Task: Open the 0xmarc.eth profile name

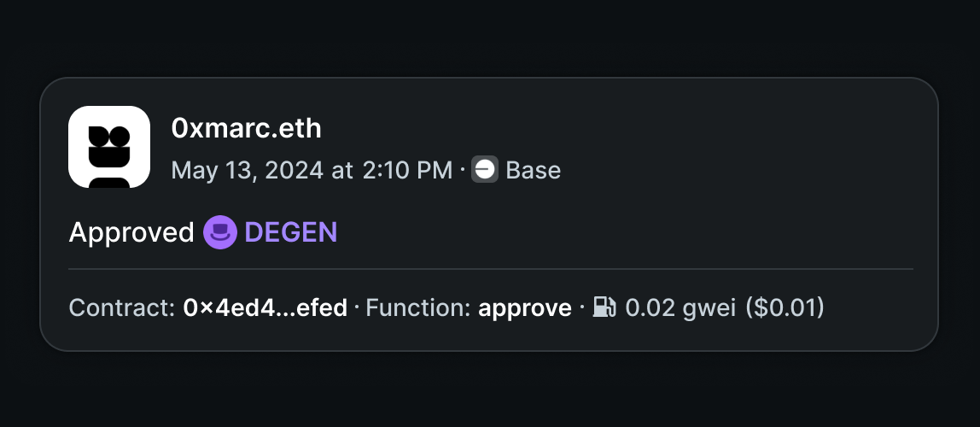Action: click(246, 128)
